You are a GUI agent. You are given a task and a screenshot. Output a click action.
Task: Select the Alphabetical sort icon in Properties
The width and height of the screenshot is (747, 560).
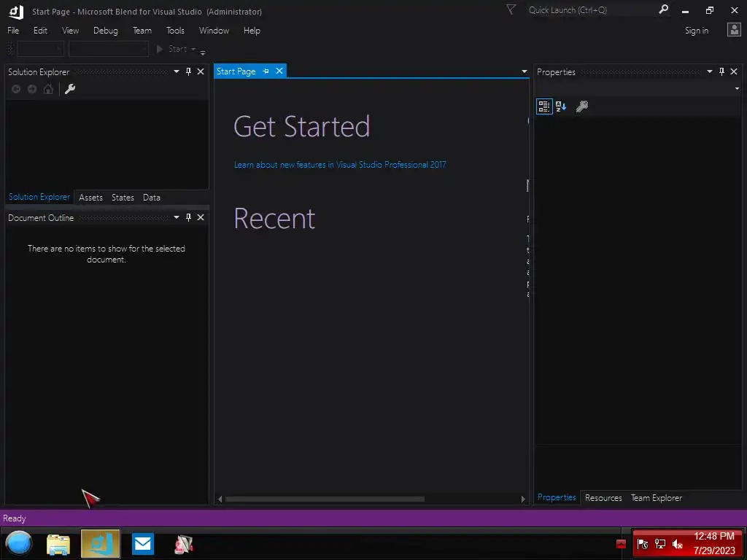[561, 106]
